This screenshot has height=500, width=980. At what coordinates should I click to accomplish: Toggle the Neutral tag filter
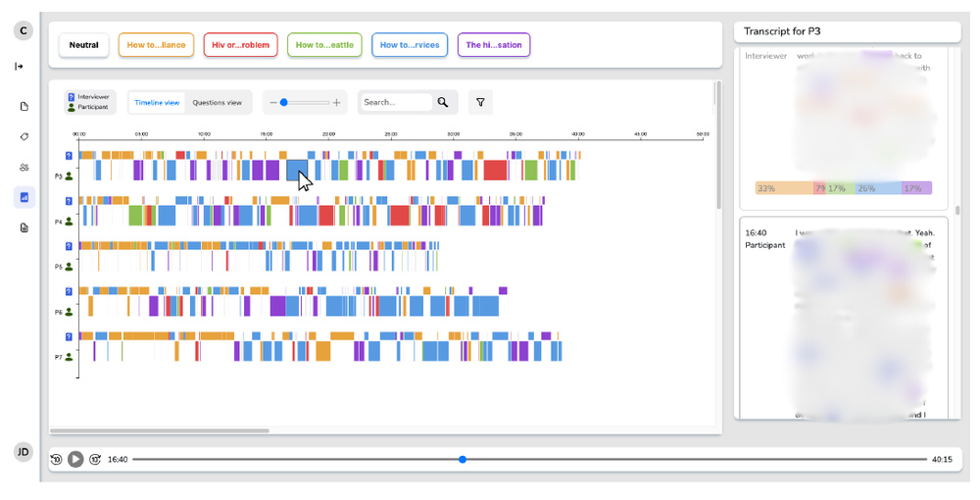pyautogui.click(x=83, y=45)
